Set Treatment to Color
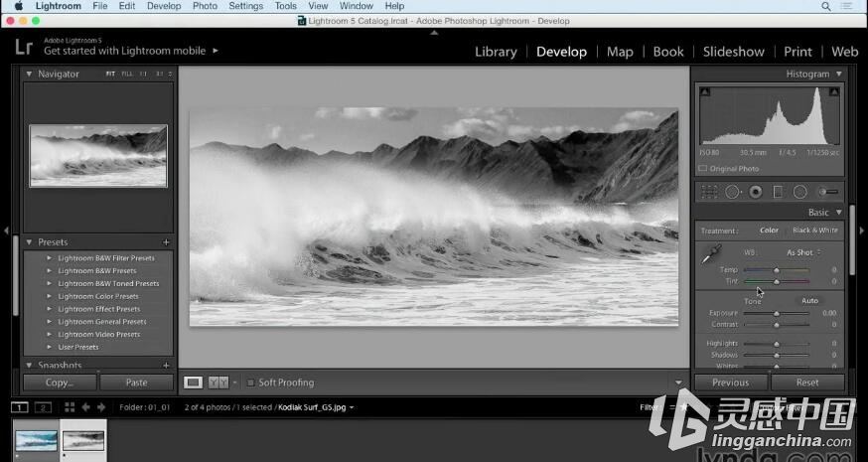The height and width of the screenshot is (462, 868). click(x=769, y=231)
